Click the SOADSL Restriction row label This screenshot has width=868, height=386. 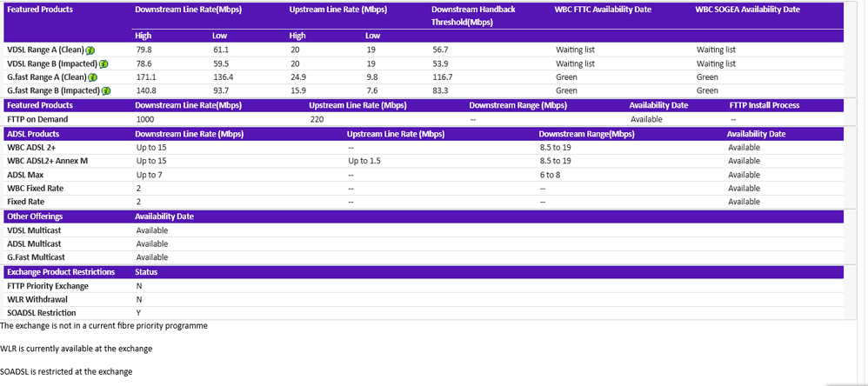41,313
